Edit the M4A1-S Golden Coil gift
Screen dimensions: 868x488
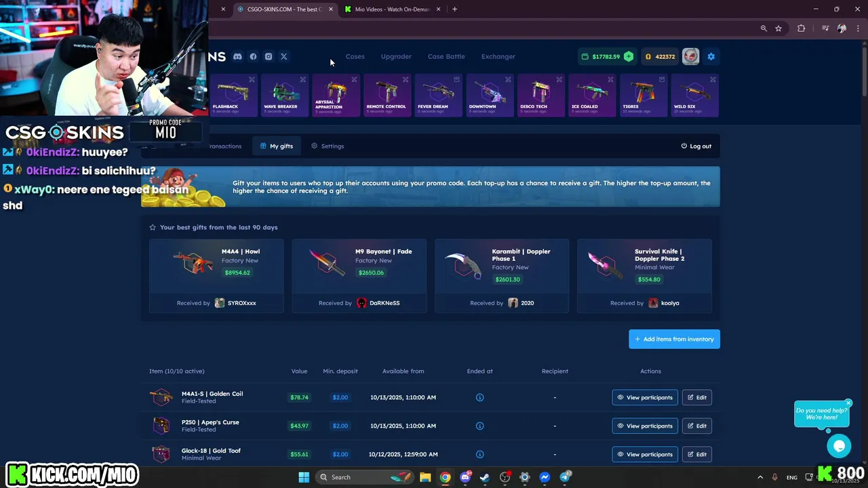(696, 397)
